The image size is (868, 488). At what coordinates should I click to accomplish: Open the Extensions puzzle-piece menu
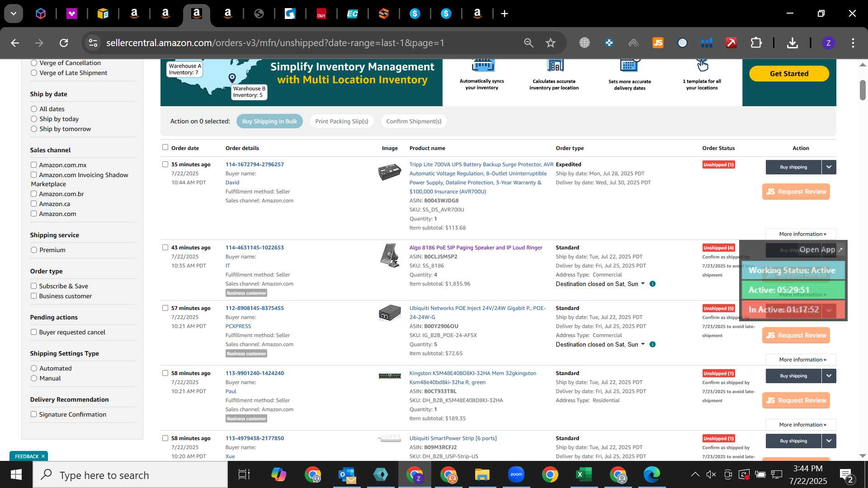(756, 43)
